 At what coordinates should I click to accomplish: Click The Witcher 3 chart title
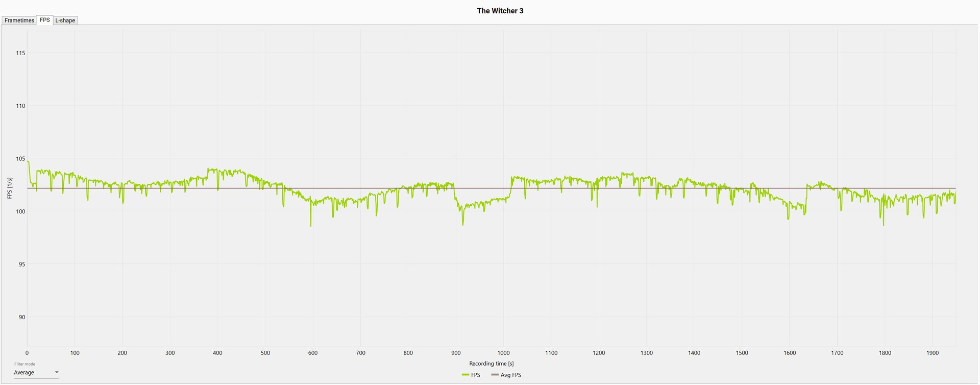point(500,11)
